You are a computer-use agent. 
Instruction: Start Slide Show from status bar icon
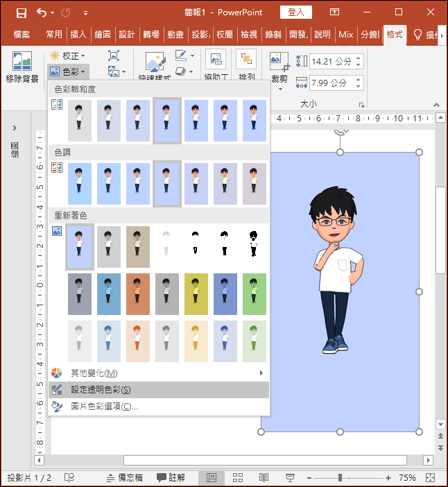point(290,477)
